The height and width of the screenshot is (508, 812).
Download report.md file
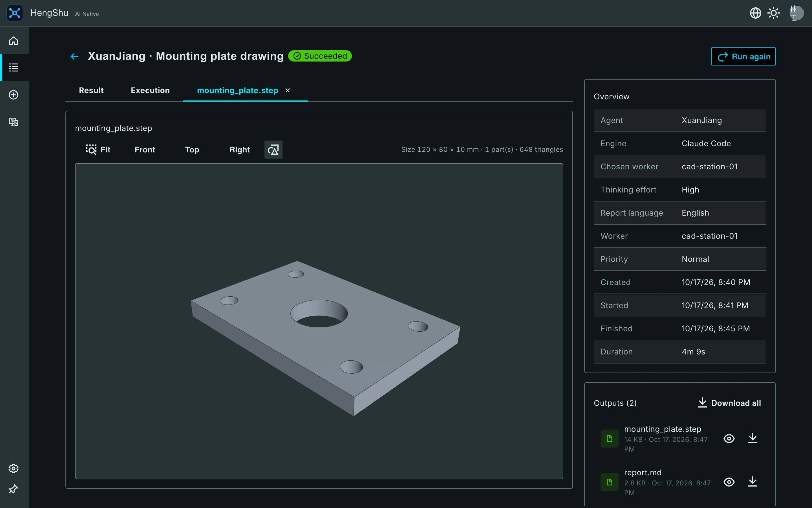tap(753, 482)
